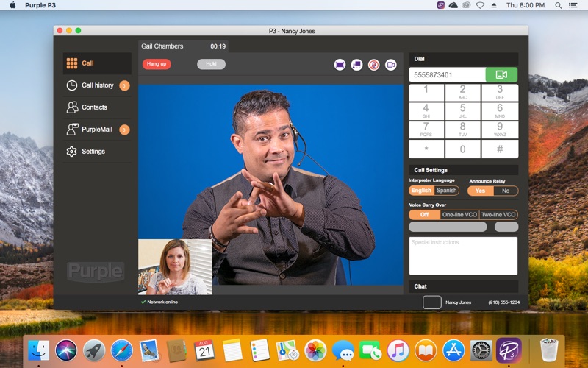
Task: Open Messages from the dock
Action: pyautogui.click(x=343, y=350)
